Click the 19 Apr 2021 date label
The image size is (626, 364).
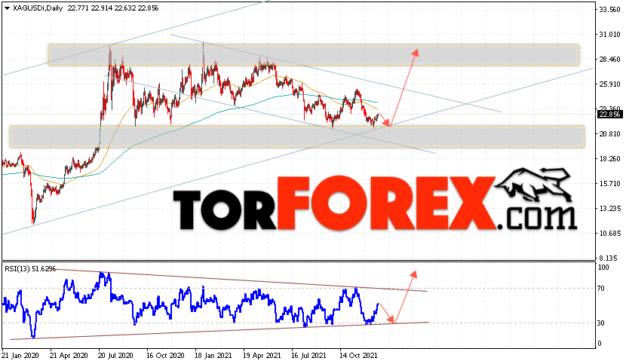tap(262, 355)
